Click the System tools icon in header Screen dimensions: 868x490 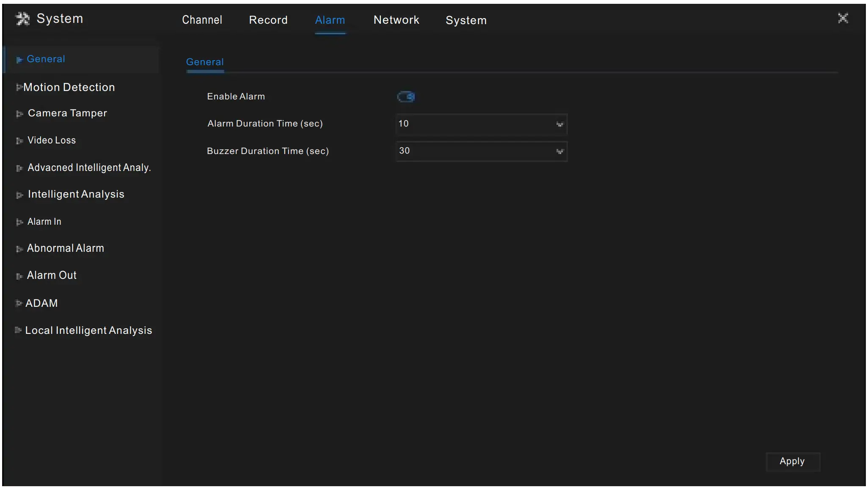point(22,19)
